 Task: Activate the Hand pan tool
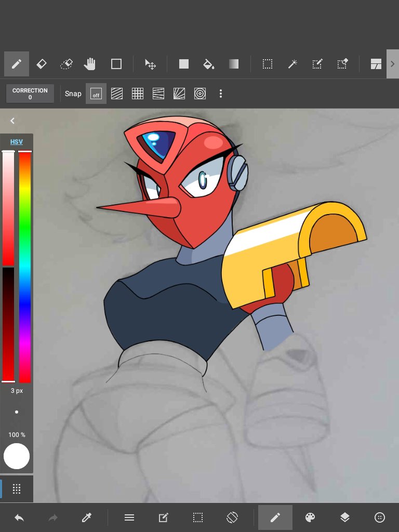tap(89, 64)
